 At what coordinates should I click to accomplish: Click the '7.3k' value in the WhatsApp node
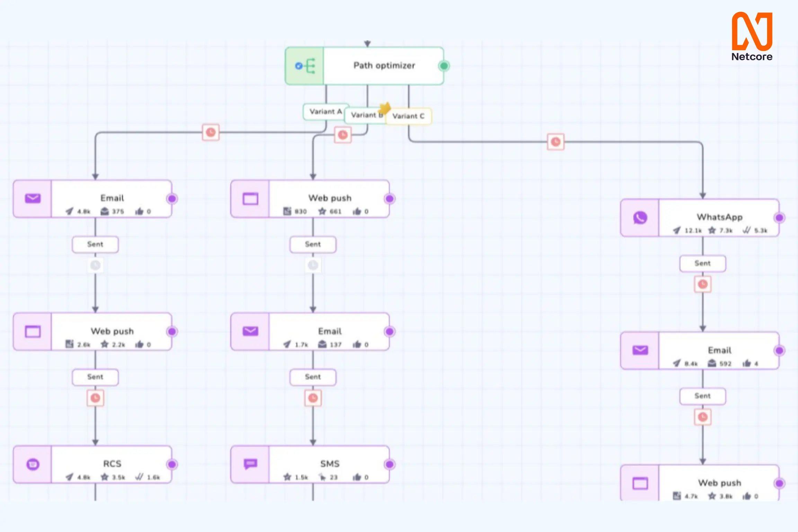click(726, 231)
